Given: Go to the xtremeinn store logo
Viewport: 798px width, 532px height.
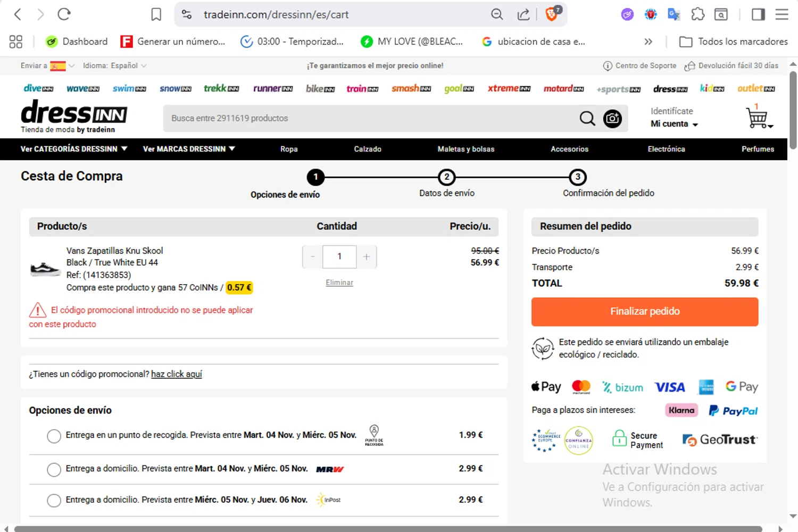Looking at the screenshot, I should 509,88.
